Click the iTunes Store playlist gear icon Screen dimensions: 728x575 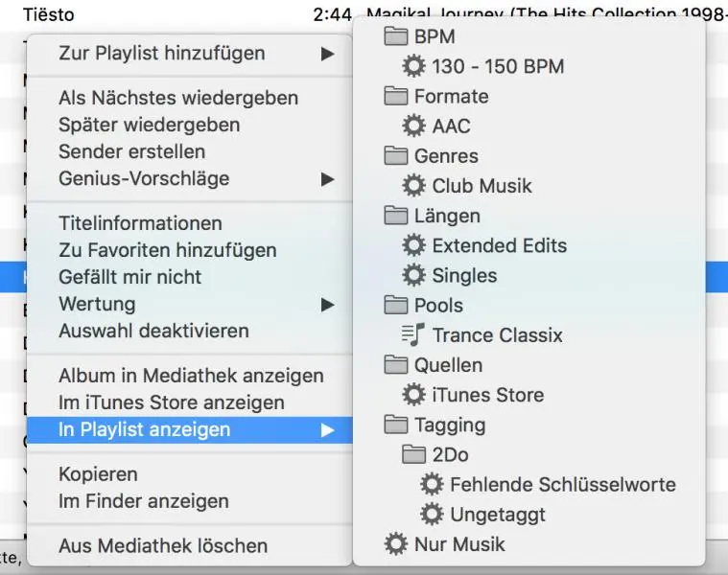413,395
